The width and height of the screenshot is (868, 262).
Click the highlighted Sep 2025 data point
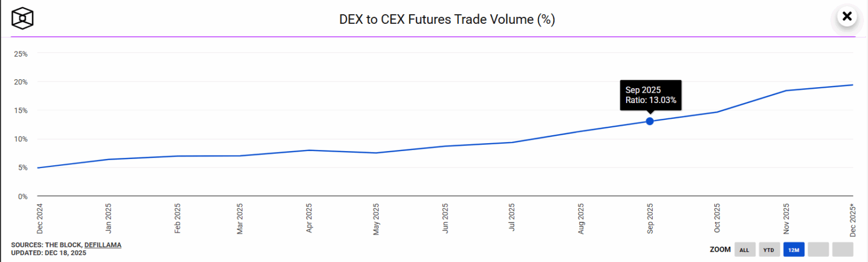coord(650,121)
